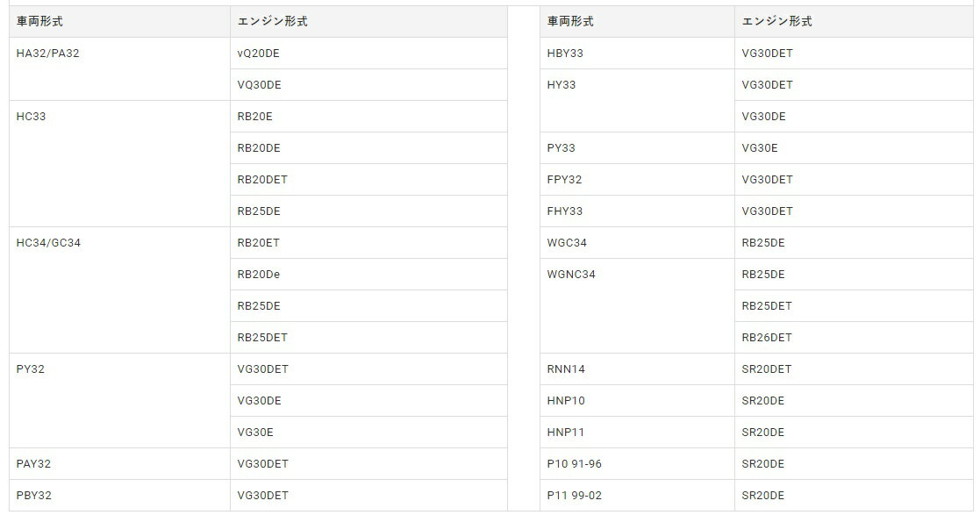The image size is (980, 515).
Task: Select the HNP10 vehicle model cell
Action: (x=566, y=401)
